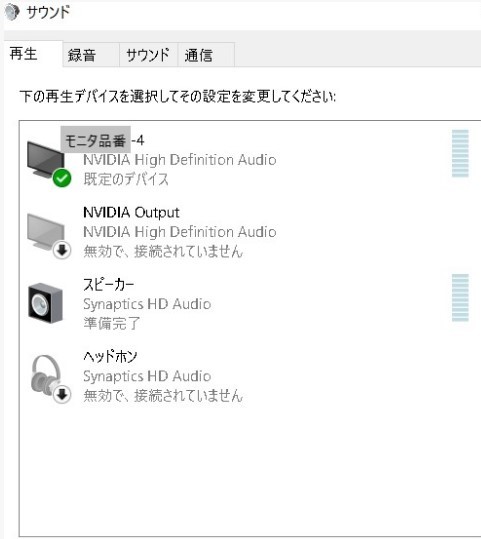This screenshot has width=481, height=539.
Task: Click 無効で、接続されていません under NVIDIA Output
Action: [x=163, y=251]
